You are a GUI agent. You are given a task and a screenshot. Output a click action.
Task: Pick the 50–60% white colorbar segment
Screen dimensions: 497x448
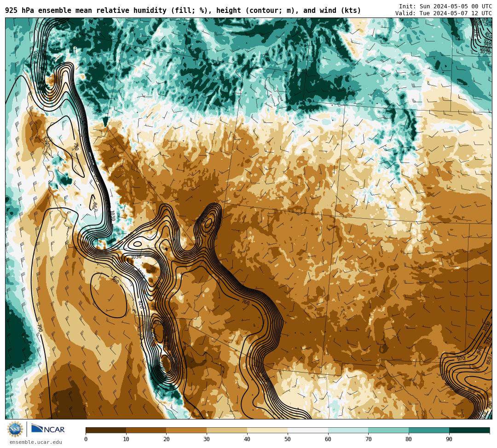click(308, 430)
